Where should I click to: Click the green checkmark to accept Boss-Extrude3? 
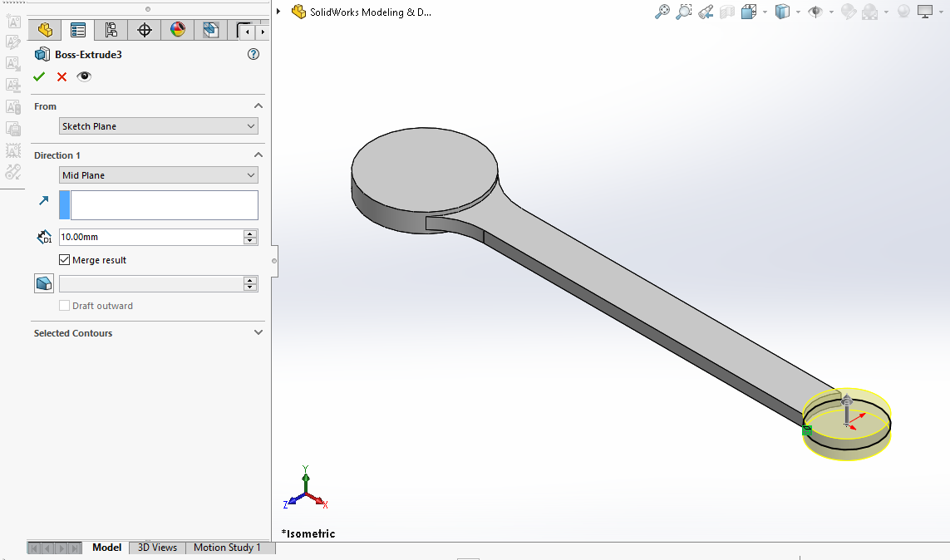(39, 76)
